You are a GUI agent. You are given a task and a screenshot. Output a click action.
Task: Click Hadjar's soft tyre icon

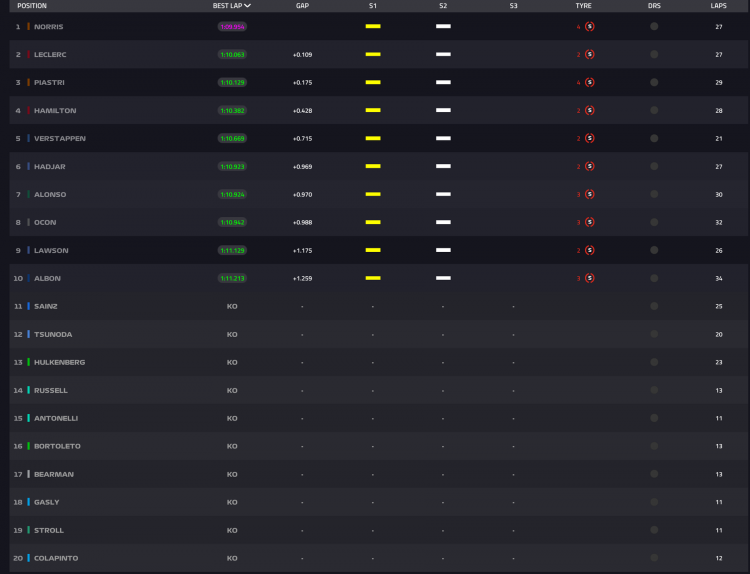point(590,166)
